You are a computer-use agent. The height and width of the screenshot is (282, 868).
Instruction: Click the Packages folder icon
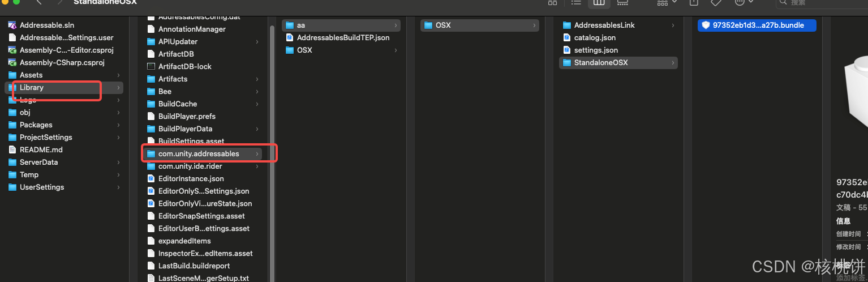click(x=12, y=125)
